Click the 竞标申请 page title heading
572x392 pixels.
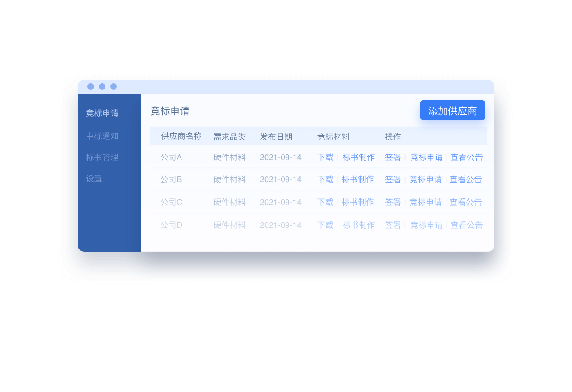[x=170, y=111]
